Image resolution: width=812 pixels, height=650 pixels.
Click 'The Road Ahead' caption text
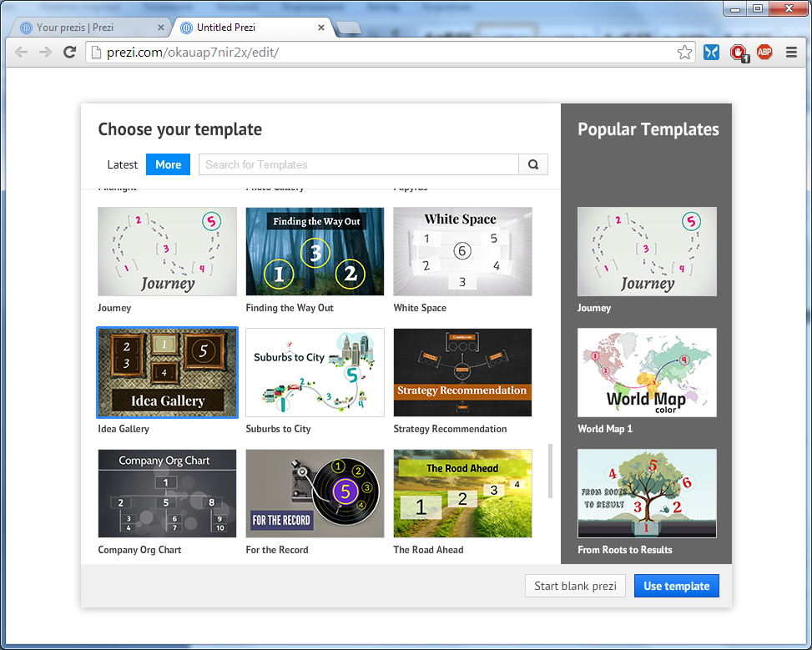click(428, 550)
